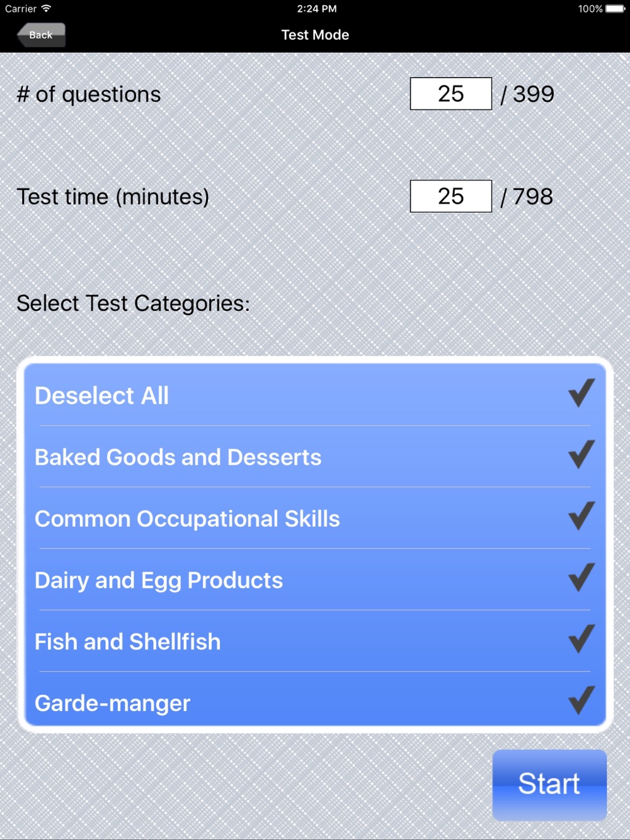Image resolution: width=630 pixels, height=840 pixels.
Task: Uncheck Dairy and Egg Products checkmark
Action: tap(581, 577)
